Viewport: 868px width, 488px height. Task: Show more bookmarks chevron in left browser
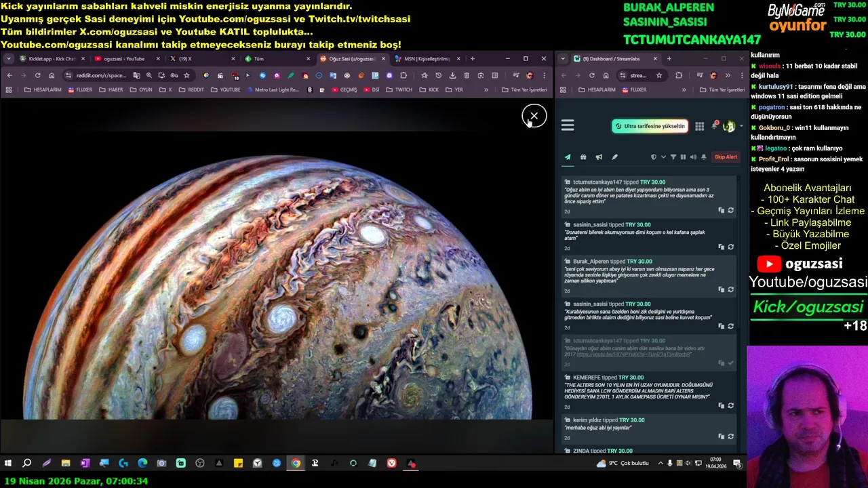pyautogui.click(x=486, y=89)
